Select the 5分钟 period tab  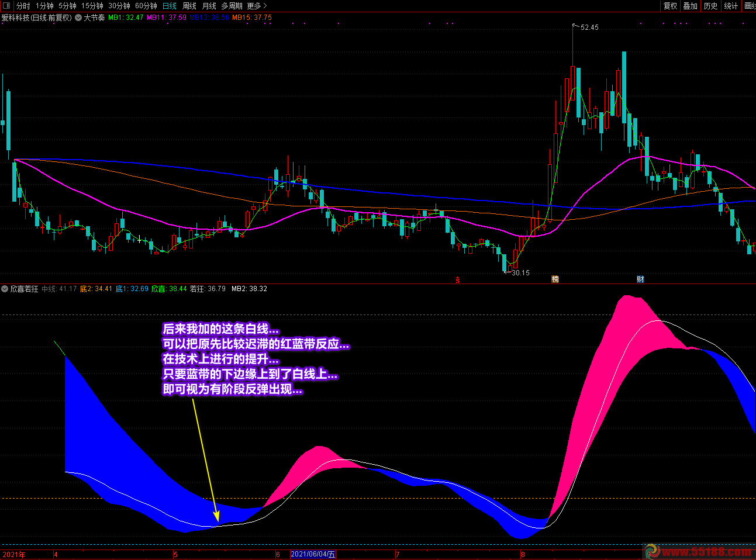67,6
